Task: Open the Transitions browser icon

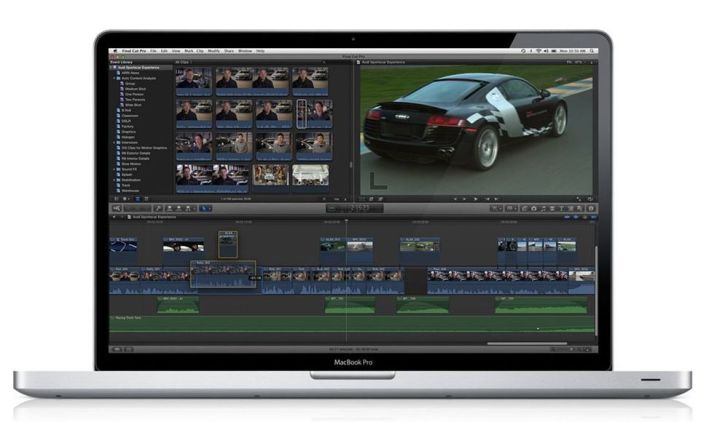Action: tap(553, 208)
